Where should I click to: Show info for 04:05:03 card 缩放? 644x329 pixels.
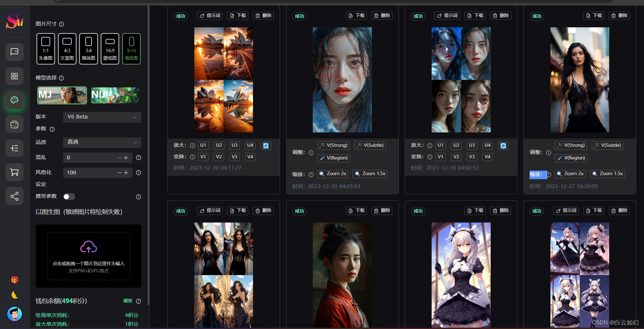pos(311,175)
